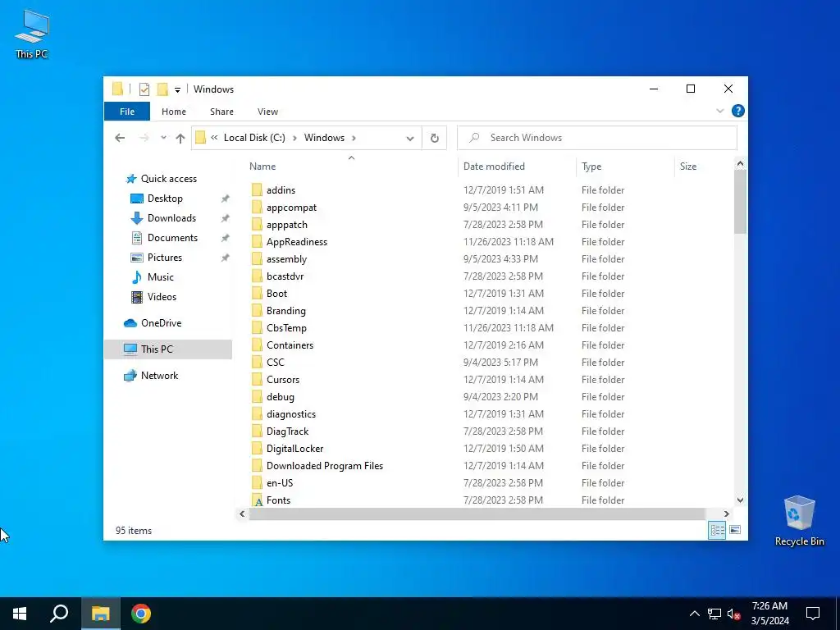
Task: Select the Containers folder
Action: click(290, 345)
